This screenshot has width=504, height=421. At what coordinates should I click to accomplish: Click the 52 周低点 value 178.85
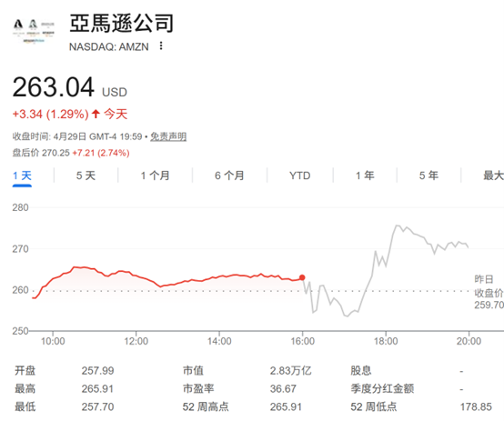[476, 406]
